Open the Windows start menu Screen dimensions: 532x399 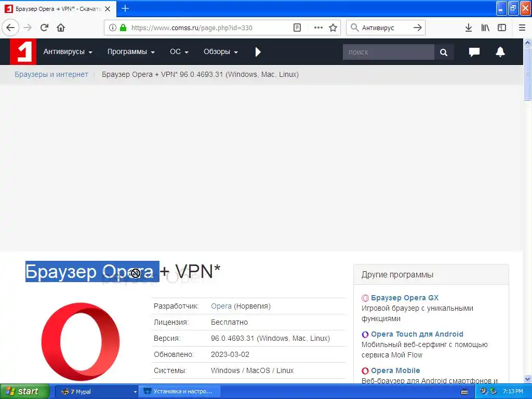pos(25,391)
